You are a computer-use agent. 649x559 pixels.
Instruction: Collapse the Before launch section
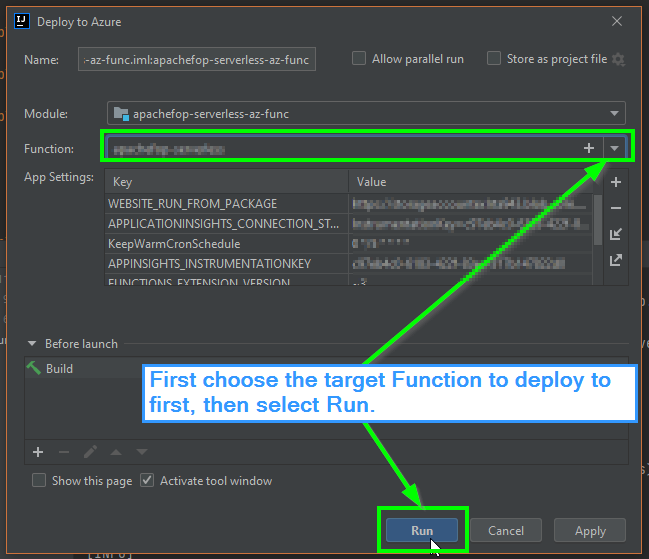[x=32, y=343]
